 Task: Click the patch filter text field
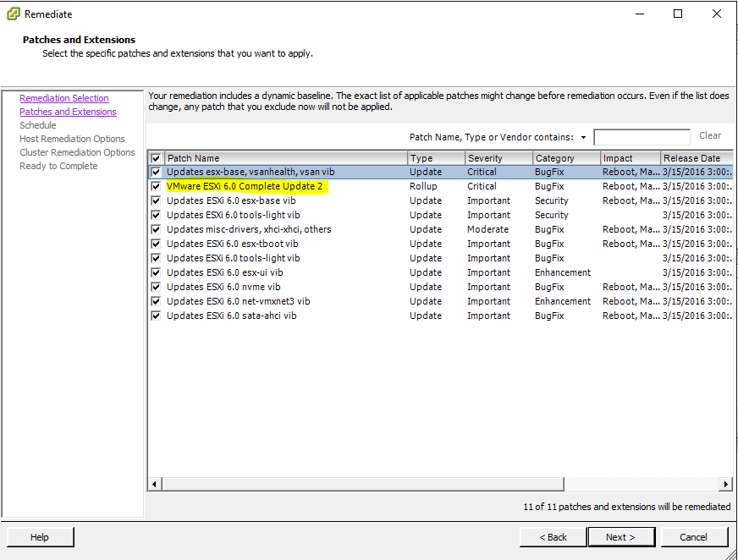point(642,137)
